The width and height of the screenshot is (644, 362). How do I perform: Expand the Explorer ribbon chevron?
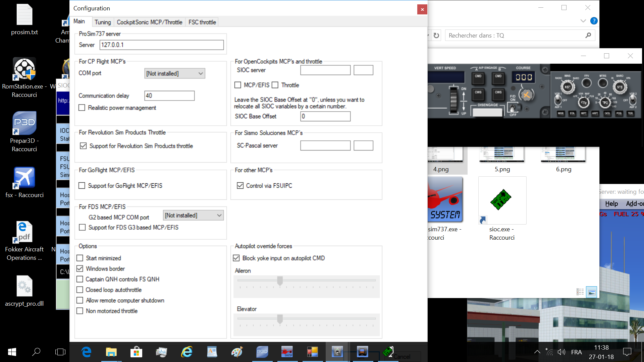583,21
